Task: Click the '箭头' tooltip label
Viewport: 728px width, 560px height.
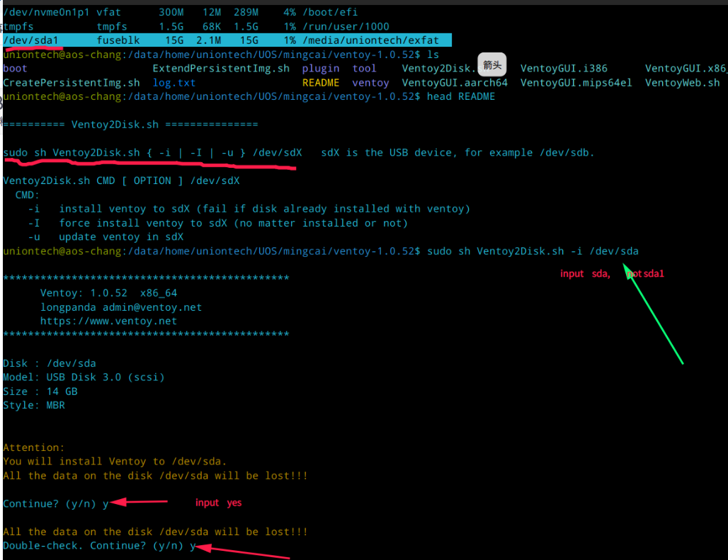Action: coord(492,65)
